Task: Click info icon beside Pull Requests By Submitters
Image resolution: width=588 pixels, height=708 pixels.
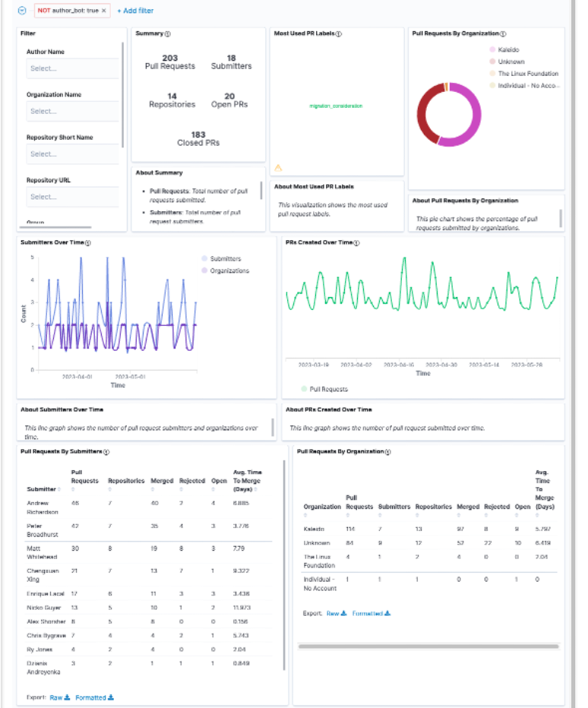Action: (106, 452)
